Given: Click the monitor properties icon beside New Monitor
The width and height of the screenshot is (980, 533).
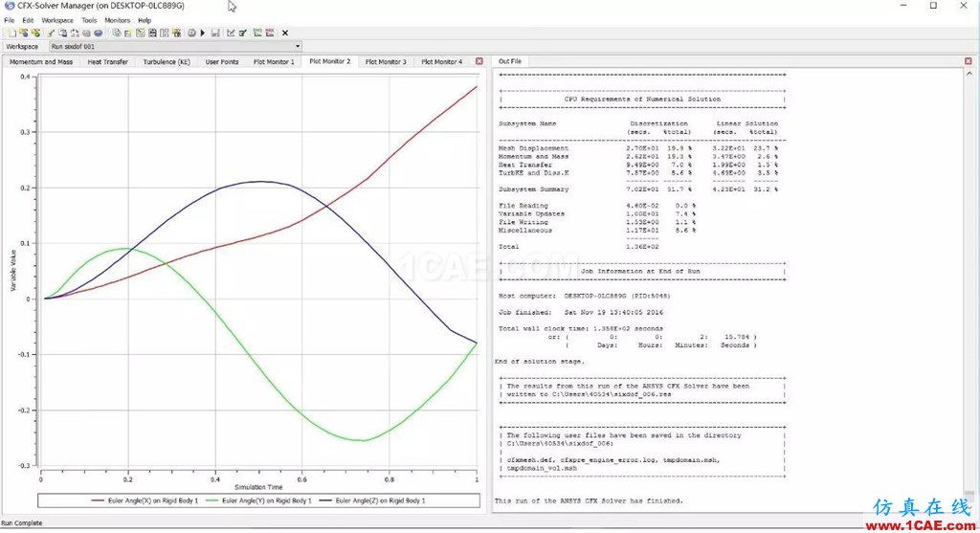Looking at the screenshot, I should pyautogui.click(x=128, y=33).
